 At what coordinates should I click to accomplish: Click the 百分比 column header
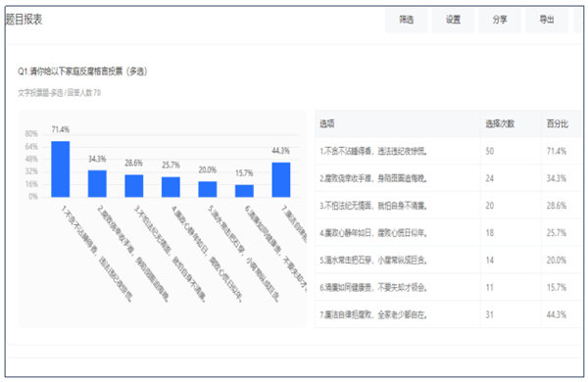point(558,123)
